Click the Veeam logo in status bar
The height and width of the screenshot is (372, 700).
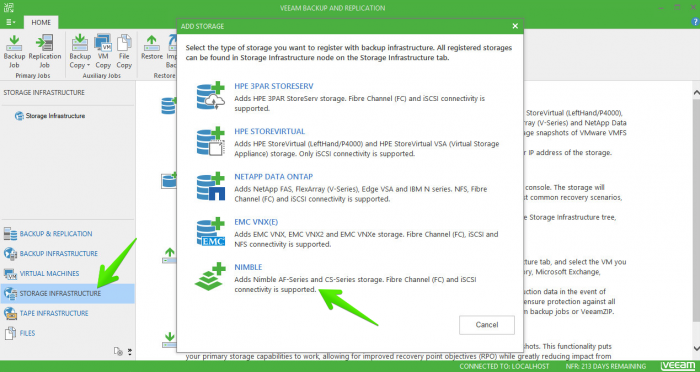(678, 366)
